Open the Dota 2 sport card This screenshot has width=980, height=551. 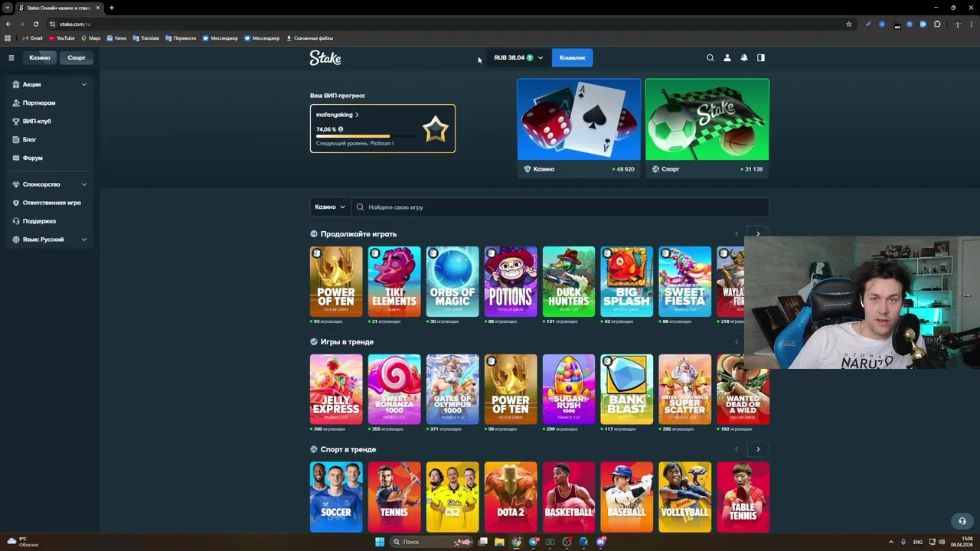[511, 497]
